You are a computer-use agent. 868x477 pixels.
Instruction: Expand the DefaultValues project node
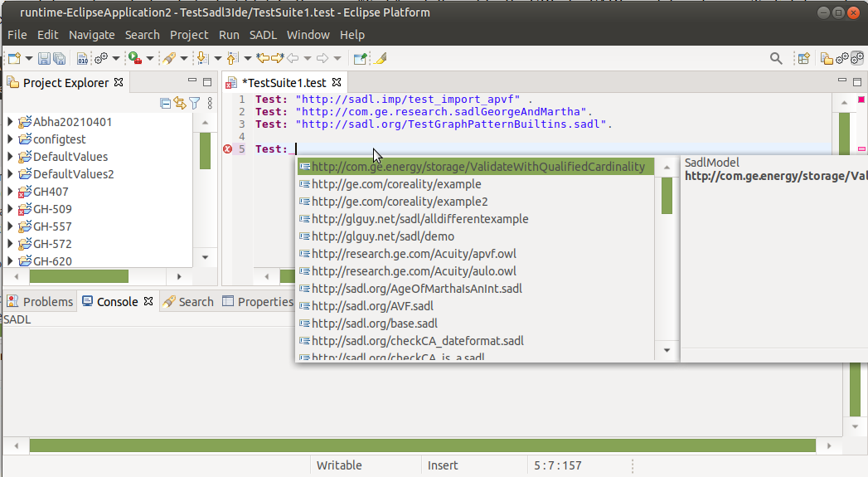click(x=10, y=157)
